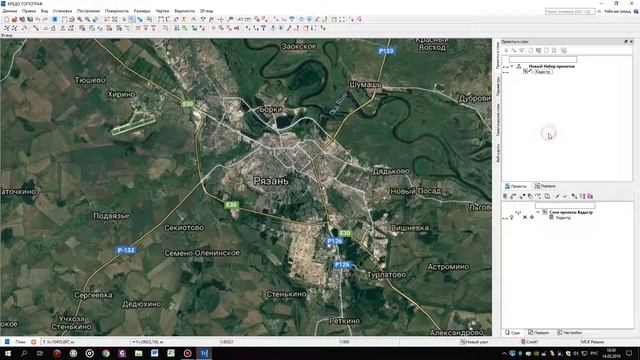Click the diamond icon in the Кадастр layer row
The image size is (640, 360).
click(532, 218)
